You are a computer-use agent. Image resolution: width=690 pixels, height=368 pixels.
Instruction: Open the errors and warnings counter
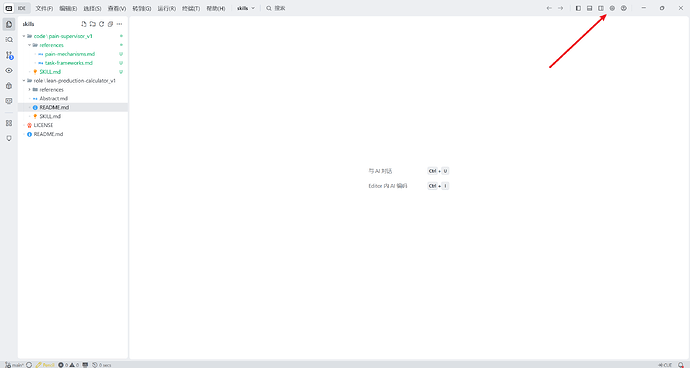point(69,364)
